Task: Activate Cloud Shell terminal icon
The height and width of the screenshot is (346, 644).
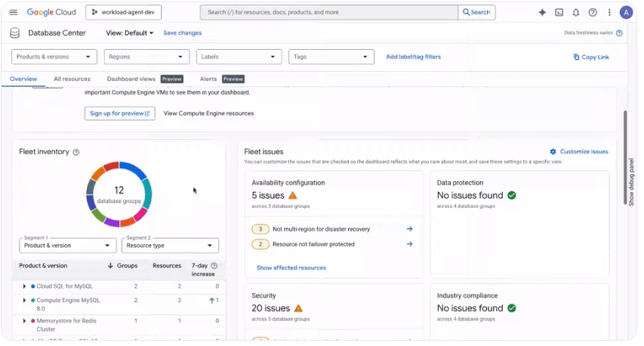Action: pos(559,12)
